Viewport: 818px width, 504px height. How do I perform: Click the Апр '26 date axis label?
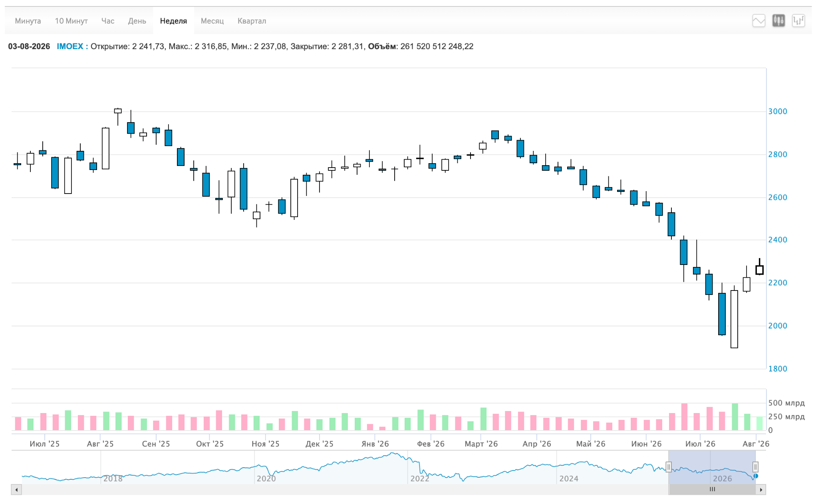[x=537, y=444]
